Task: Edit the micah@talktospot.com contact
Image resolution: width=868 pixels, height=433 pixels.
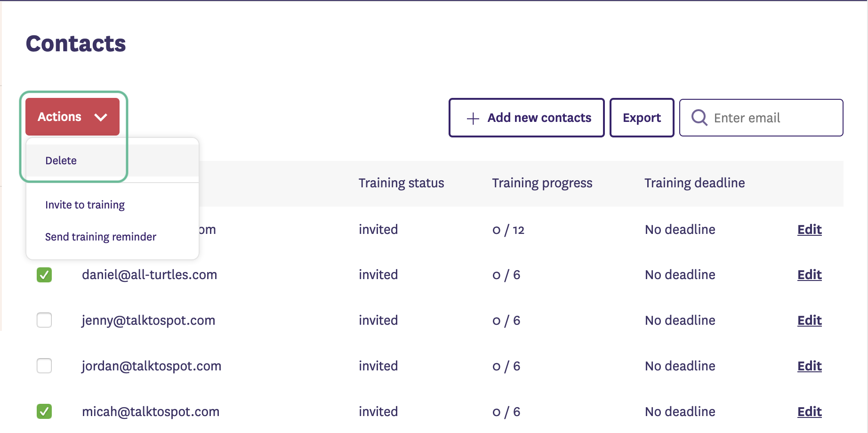Action: tap(809, 412)
